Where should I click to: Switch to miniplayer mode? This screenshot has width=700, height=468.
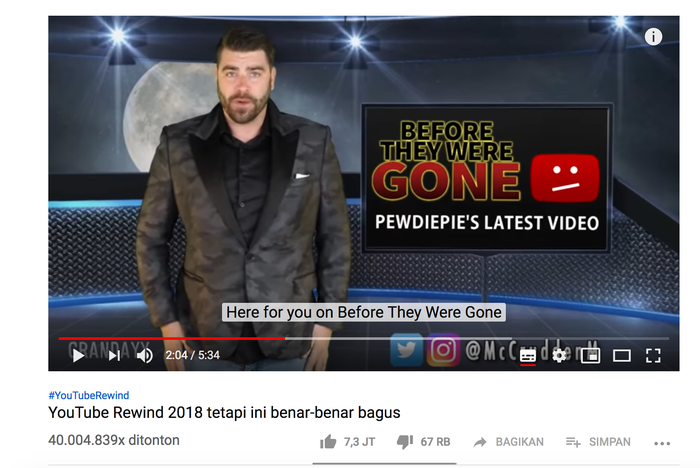[x=590, y=356]
